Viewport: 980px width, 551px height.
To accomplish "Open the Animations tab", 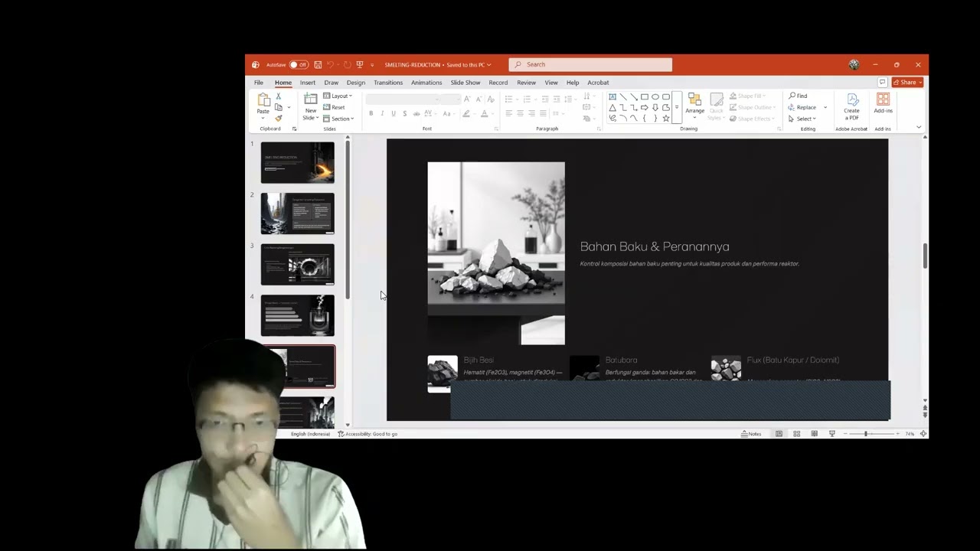I will [426, 83].
